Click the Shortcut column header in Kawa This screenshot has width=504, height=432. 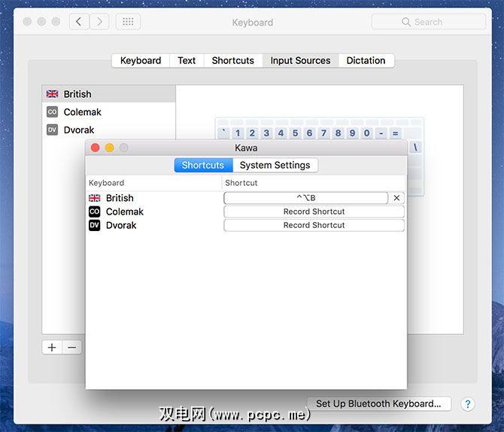click(314, 183)
